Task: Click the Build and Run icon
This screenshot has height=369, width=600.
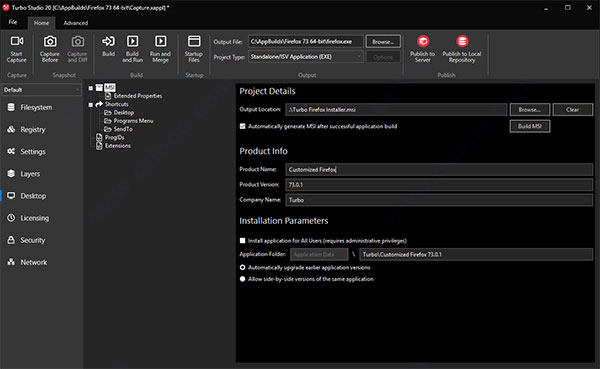Action: [x=132, y=41]
